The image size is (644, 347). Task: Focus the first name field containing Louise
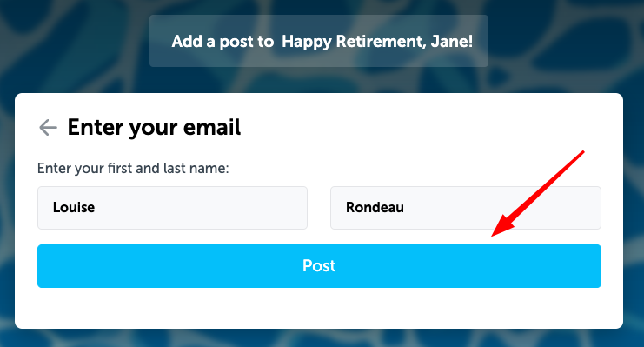pos(172,208)
